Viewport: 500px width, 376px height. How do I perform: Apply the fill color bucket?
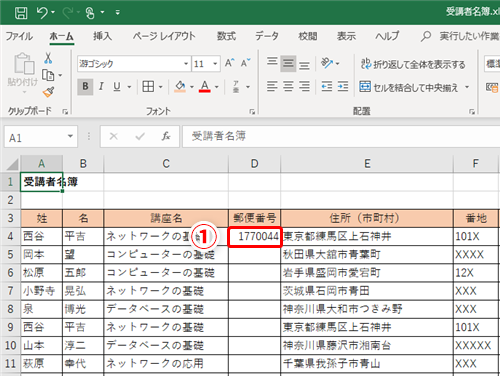coord(180,87)
